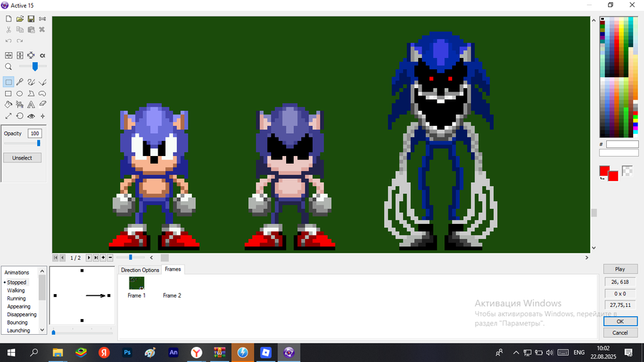644x362 pixels.
Task: Go to the next frame arrow
Action: [88, 258]
